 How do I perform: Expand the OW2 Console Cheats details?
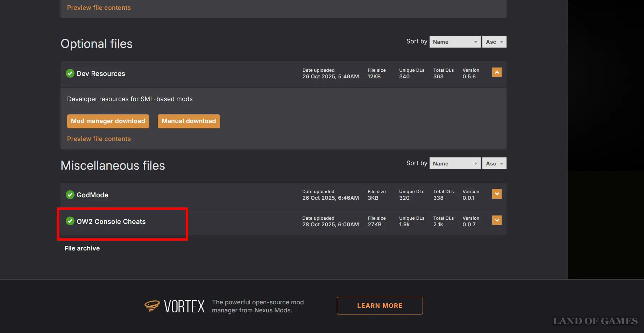click(497, 220)
